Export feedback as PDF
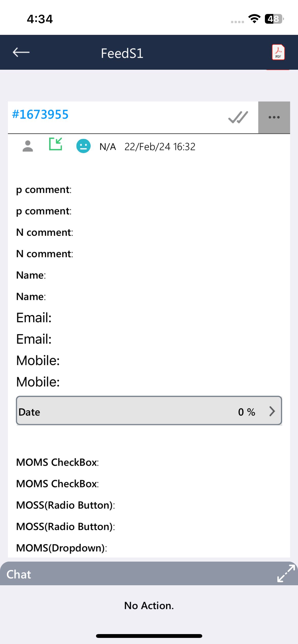 point(278,52)
